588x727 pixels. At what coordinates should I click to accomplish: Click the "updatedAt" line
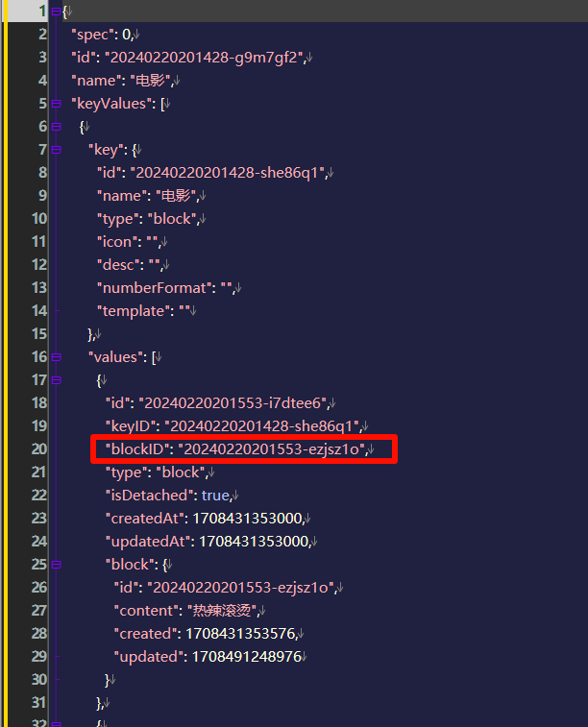tap(208, 542)
